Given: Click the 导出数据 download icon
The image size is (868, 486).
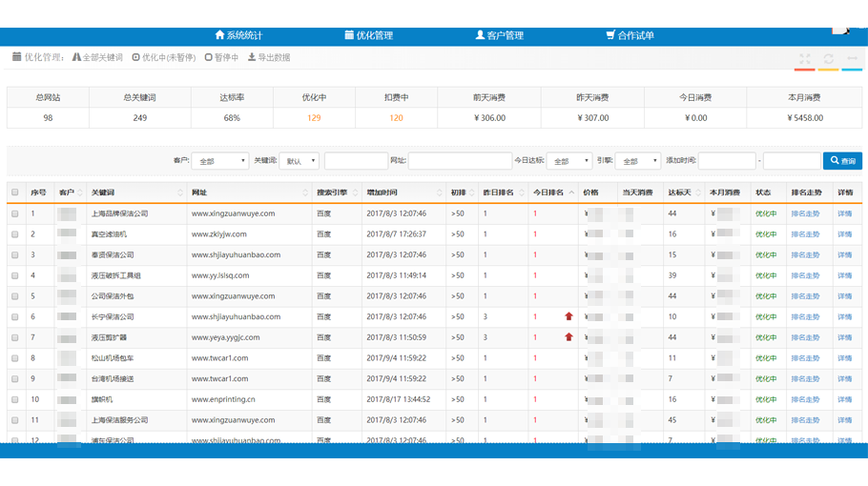Looking at the screenshot, I should pyautogui.click(x=252, y=57).
